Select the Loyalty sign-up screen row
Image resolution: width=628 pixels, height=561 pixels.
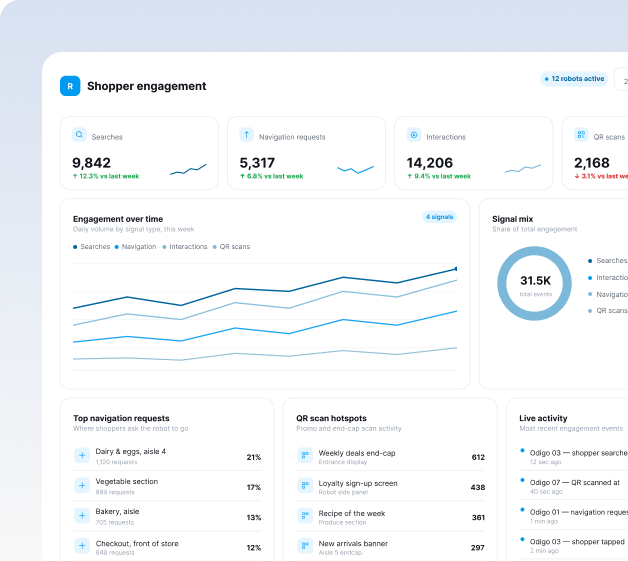tap(390, 486)
